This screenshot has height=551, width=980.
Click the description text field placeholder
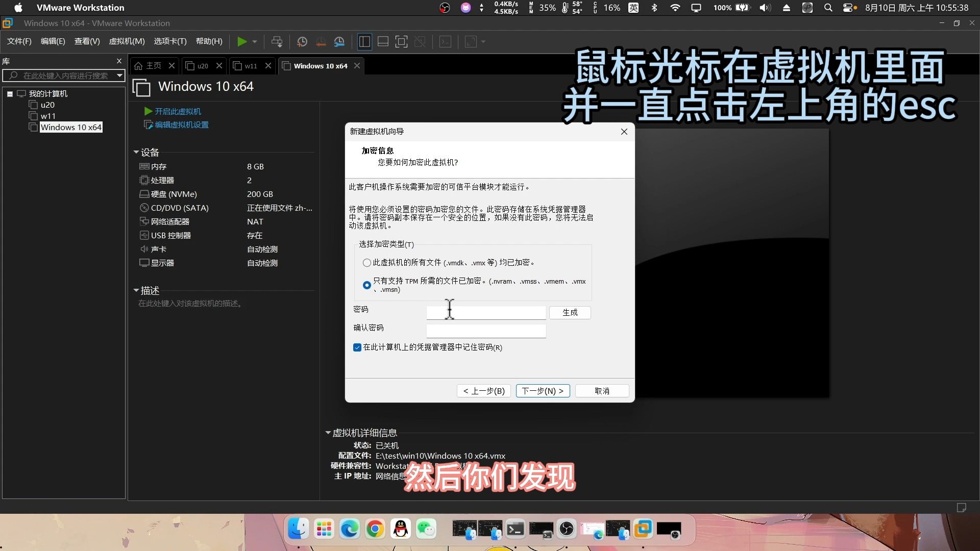pyautogui.click(x=191, y=304)
